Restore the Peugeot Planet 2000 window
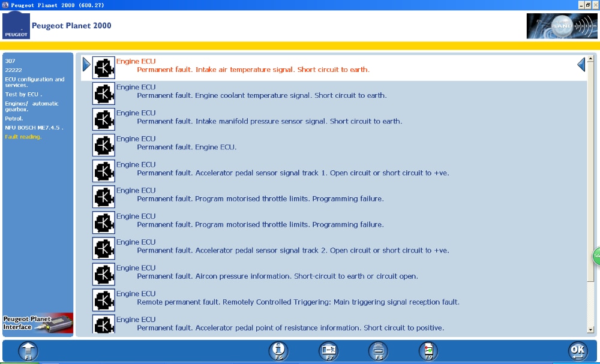The width and height of the screenshot is (600, 364). click(x=588, y=5)
